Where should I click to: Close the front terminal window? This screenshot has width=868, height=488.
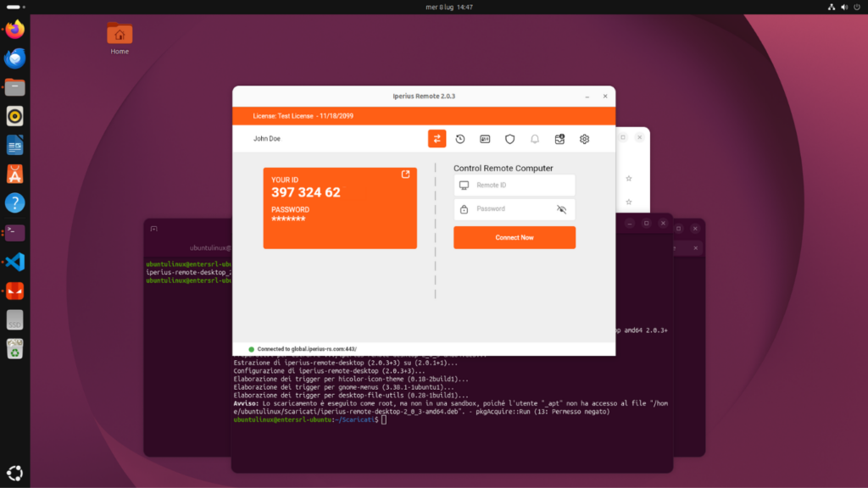(x=663, y=223)
